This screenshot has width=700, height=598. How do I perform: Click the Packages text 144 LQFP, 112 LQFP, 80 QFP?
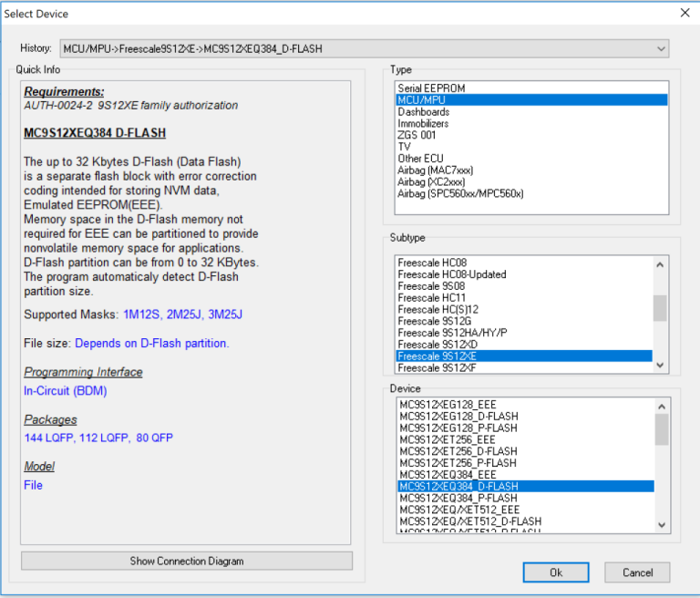(98, 438)
